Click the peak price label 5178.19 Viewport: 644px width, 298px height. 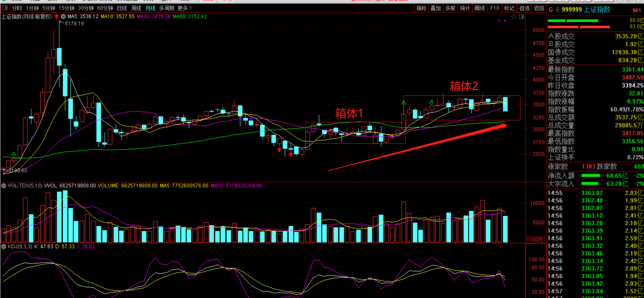pos(74,24)
